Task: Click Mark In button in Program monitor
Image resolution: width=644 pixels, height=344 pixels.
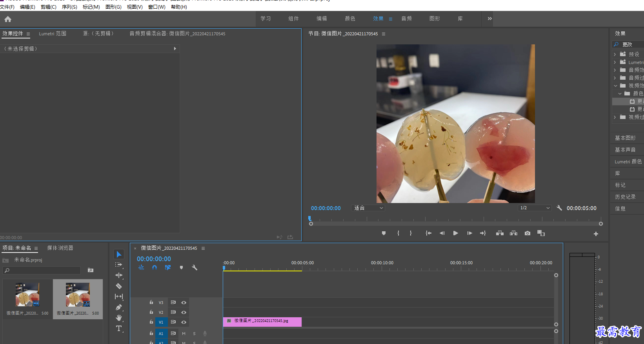Action: click(x=398, y=233)
